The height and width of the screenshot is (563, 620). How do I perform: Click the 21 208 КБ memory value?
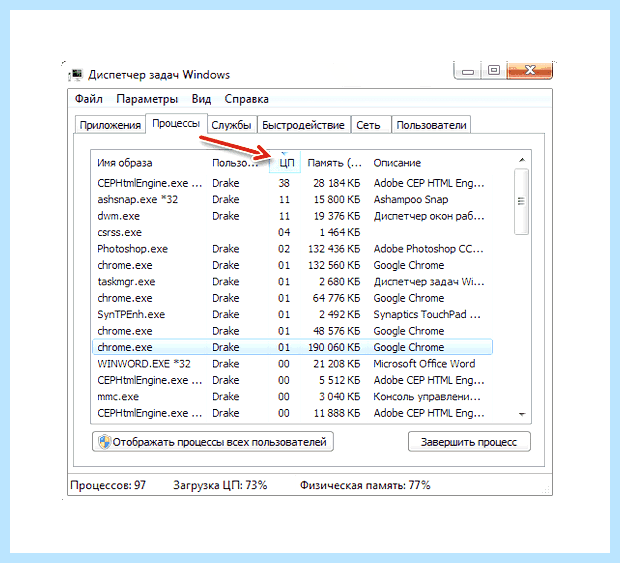(x=337, y=364)
